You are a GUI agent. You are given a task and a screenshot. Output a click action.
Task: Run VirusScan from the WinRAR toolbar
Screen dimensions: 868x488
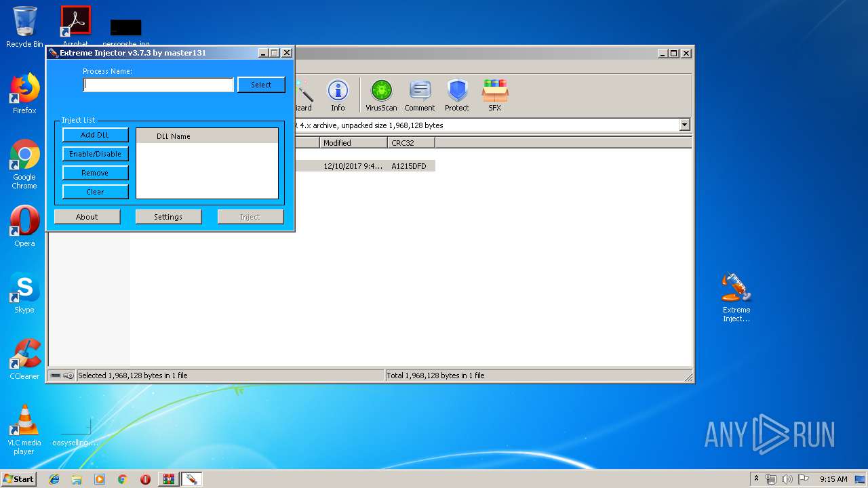tap(381, 95)
